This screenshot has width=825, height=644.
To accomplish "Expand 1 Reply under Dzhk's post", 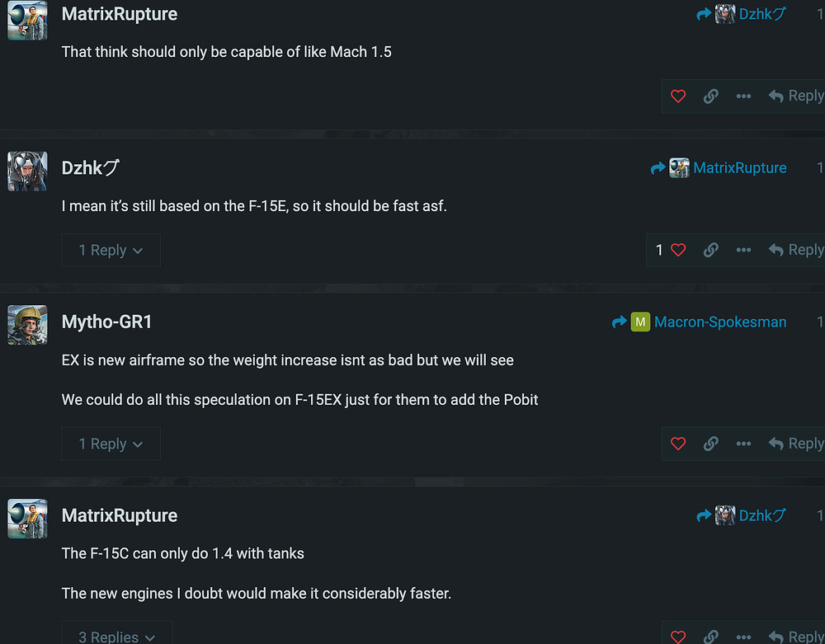I will point(111,251).
